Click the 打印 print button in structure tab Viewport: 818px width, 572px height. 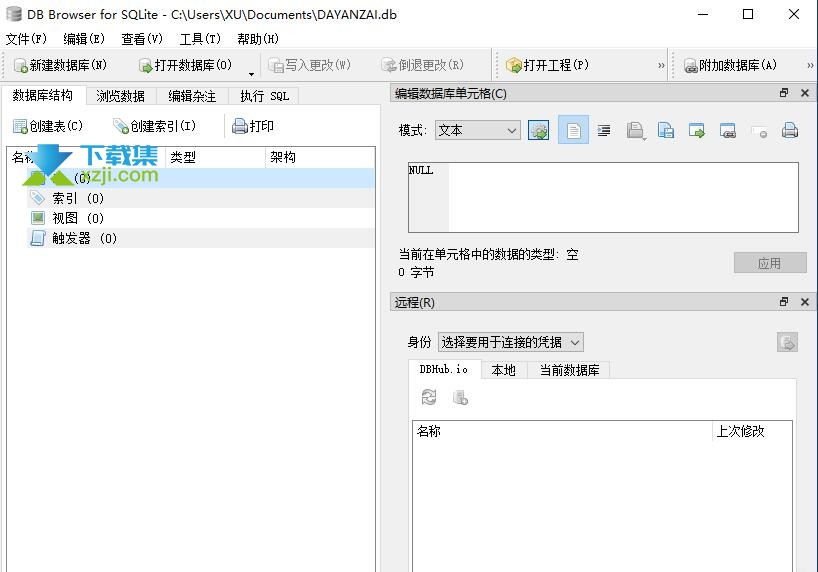252,126
